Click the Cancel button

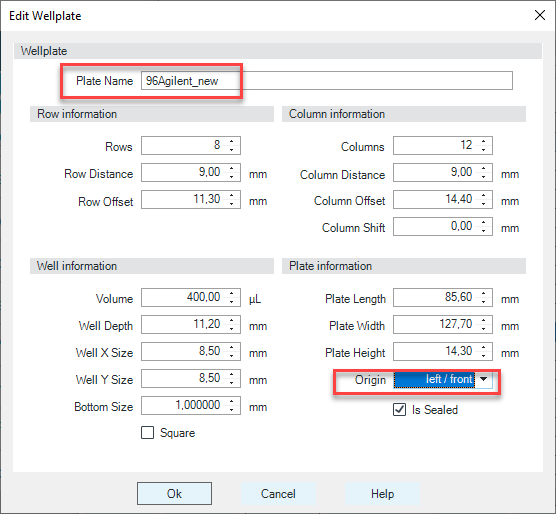(x=278, y=493)
